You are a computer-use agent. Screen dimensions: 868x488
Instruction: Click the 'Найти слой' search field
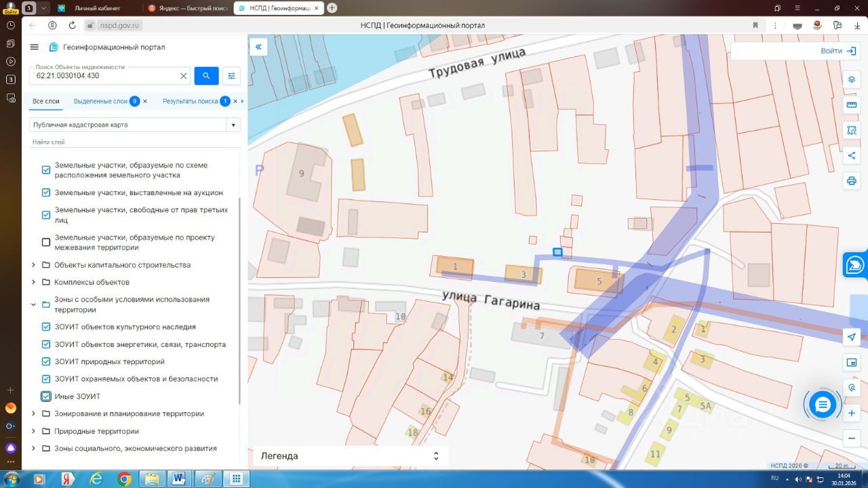(135, 142)
